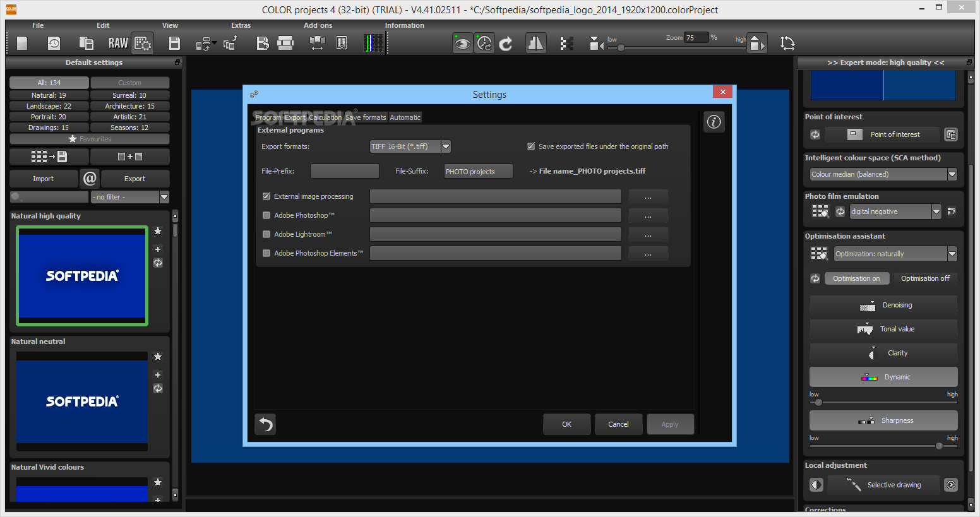This screenshot has height=517, width=980.
Task: Switch to the Calculation tab
Action: coord(325,117)
